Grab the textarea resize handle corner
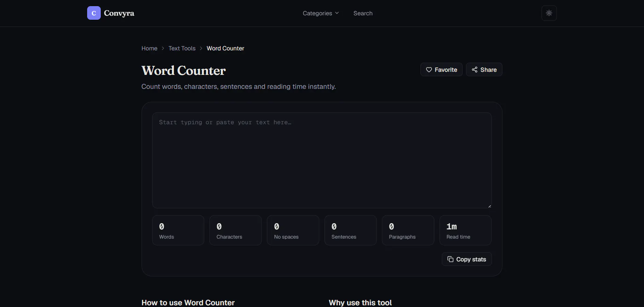644x307 pixels. click(489, 206)
